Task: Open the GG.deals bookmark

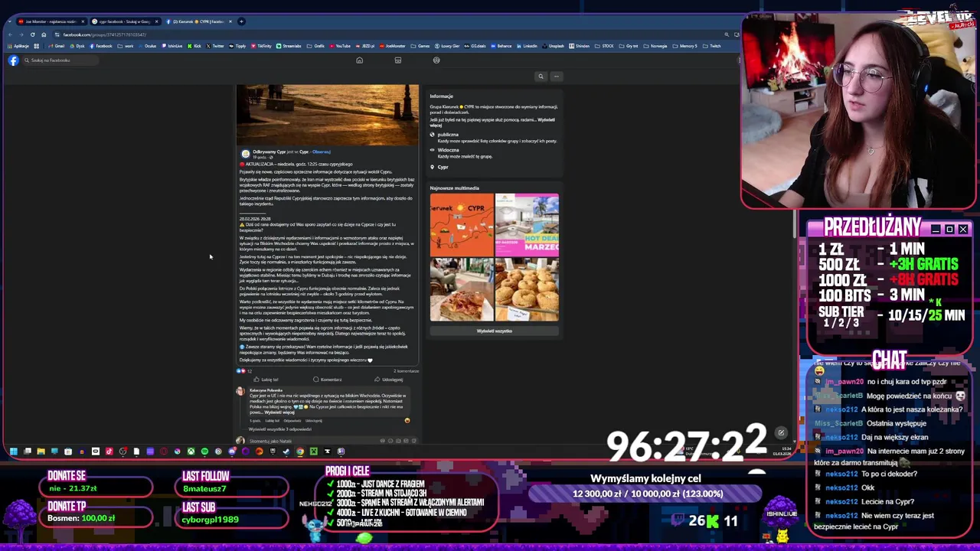Action: pos(475,46)
